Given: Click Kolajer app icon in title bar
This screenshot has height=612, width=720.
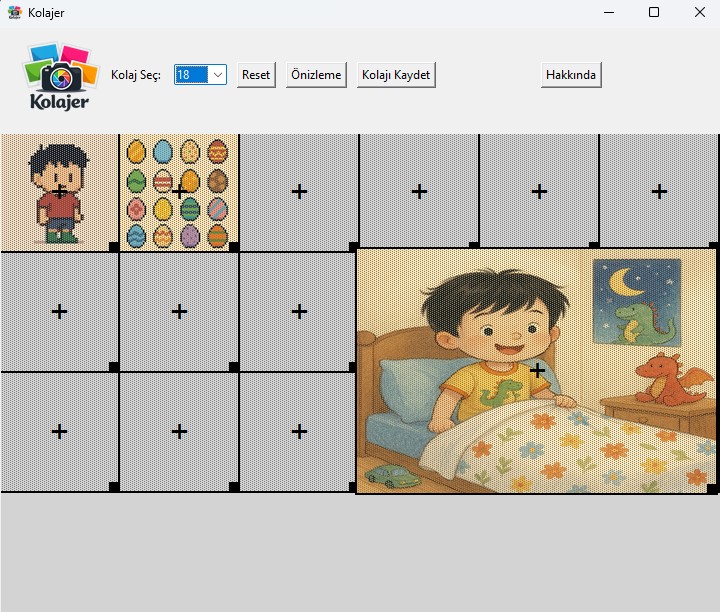Looking at the screenshot, I should pos(15,12).
